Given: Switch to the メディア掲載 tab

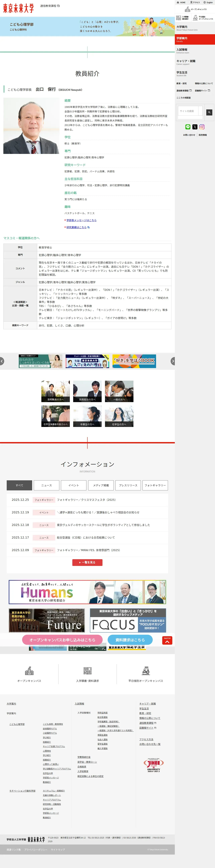Looking at the screenshot, I should [x=101, y=485].
